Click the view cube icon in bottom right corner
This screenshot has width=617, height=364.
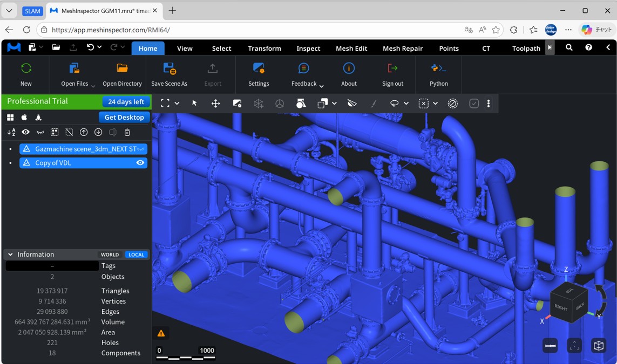tap(598, 346)
